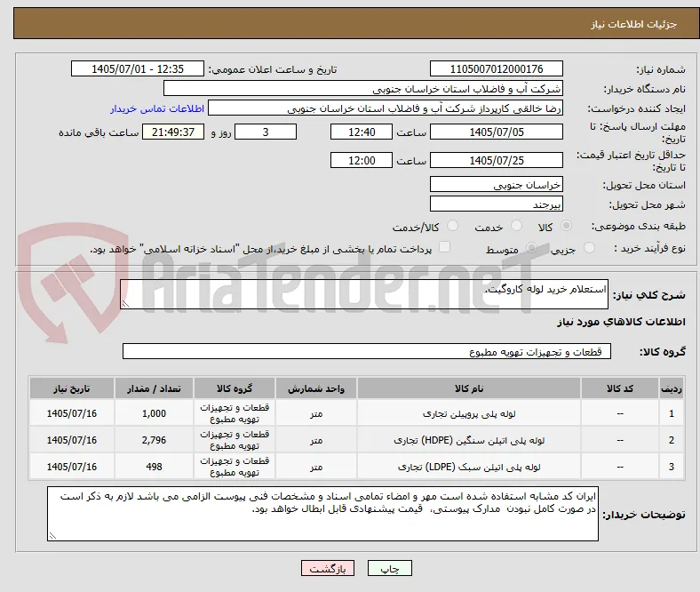This screenshot has width=700, height=592.
Task: Click the request creator field رضا خالقی
Action: [x=386, y=108]
